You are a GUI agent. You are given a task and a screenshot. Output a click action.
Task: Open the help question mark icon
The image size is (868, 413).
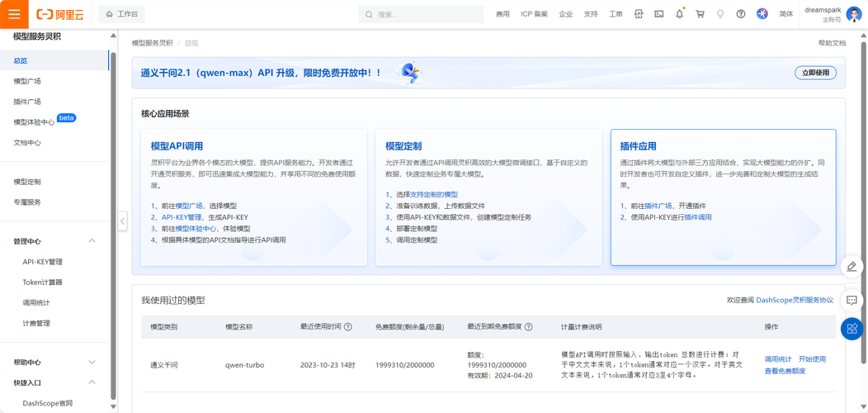point(741,14)
